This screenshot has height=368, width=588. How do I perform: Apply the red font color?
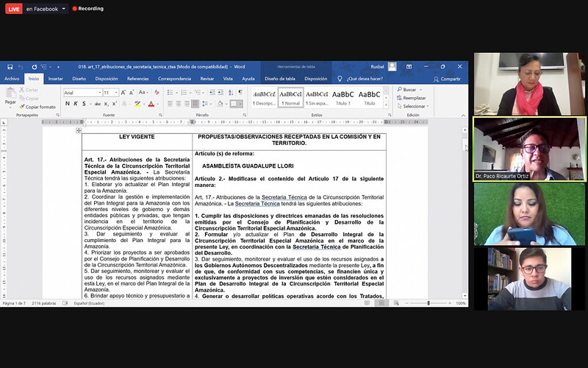[151, 104]
